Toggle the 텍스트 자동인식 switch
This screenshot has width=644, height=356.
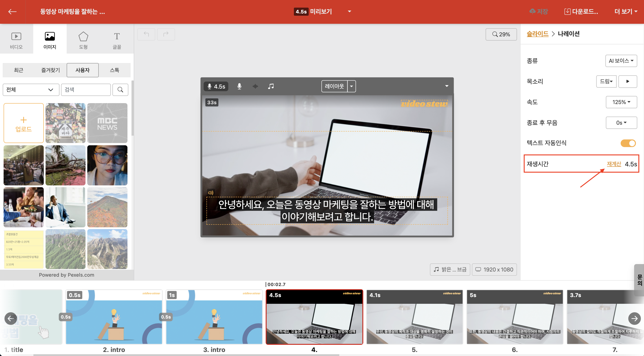(x=628, y=143)
